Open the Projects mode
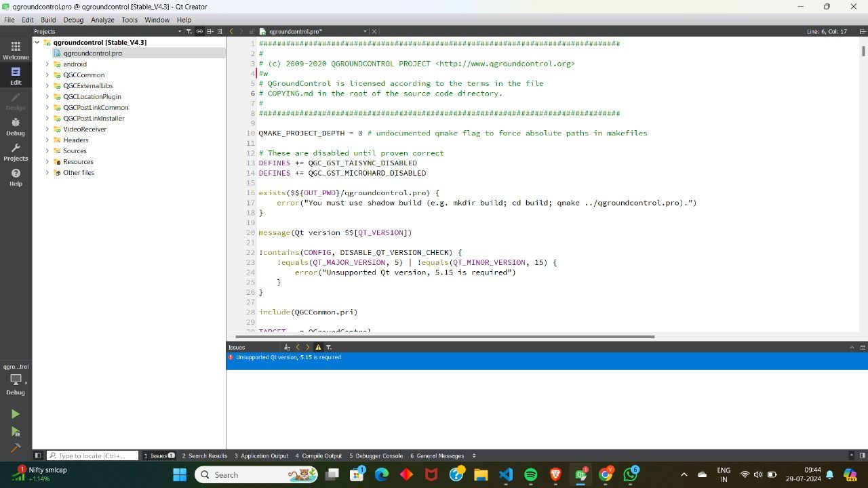This screenshot has height=488, width=868. (16, 151)
